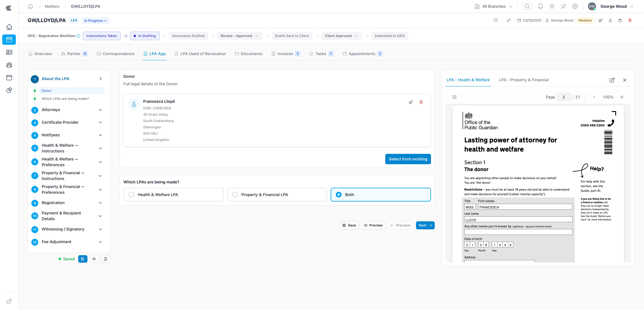Open the People group icon in sidebar

point(9,65)
